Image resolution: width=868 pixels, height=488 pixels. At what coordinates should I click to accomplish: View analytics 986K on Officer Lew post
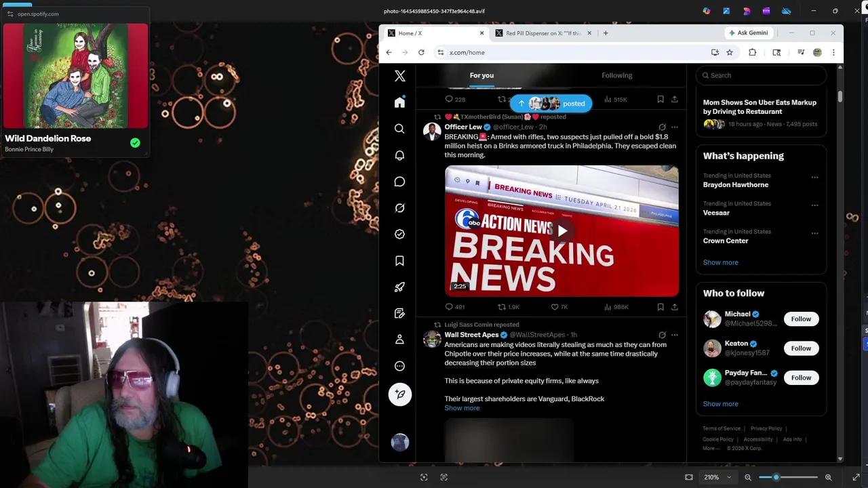click(616, 307)
